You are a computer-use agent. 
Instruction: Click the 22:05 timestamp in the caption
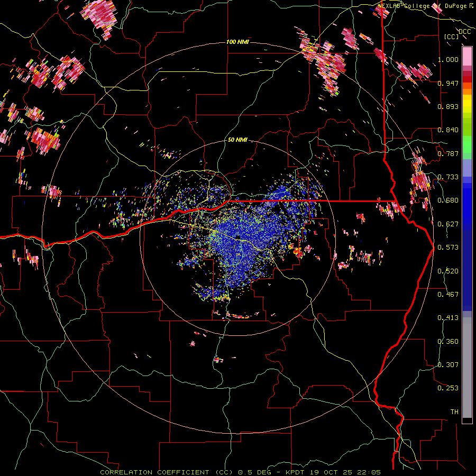369,472
